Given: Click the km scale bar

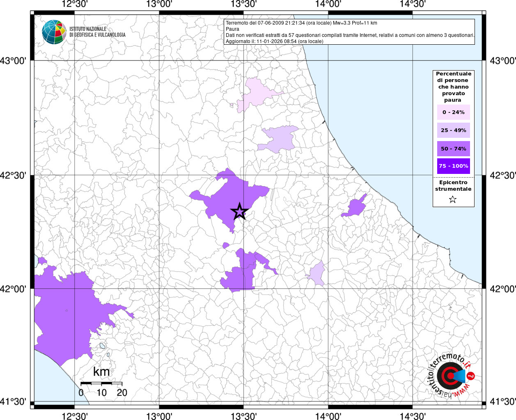Looking at the screenshot, I should (101, 383).
